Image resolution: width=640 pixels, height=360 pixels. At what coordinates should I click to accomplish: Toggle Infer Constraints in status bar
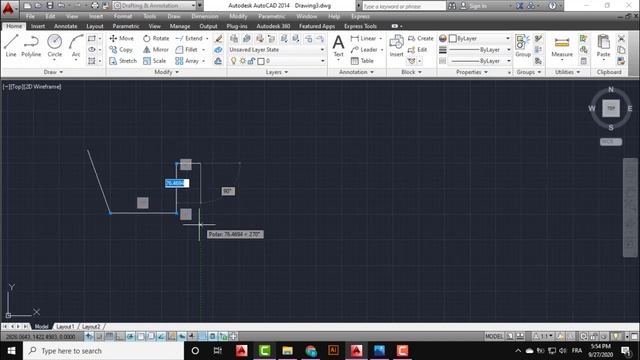coord(89,336)
